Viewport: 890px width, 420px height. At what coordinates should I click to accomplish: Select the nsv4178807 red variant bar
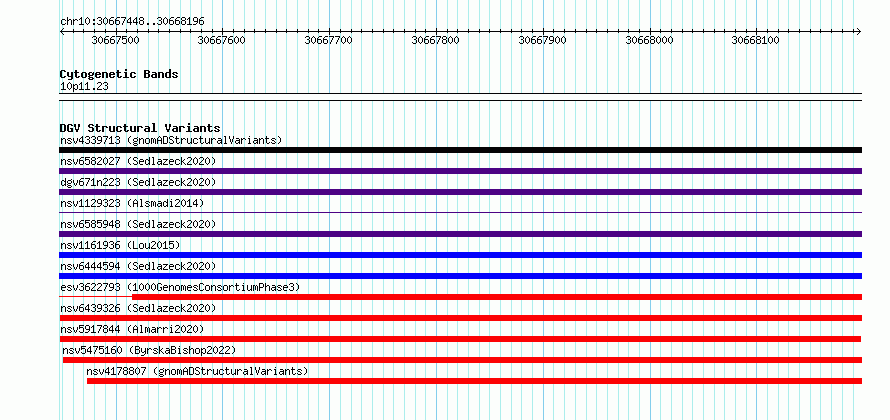tap(475, 381)
